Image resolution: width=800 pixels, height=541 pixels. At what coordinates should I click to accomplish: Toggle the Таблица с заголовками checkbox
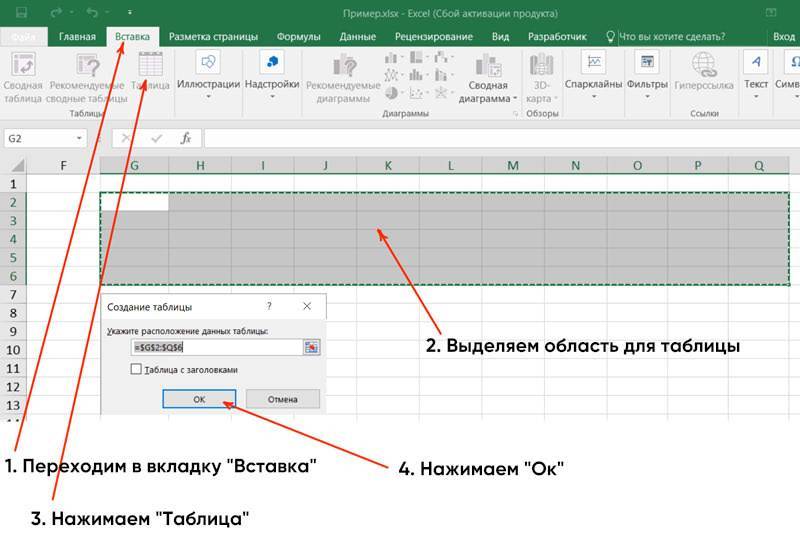pos(136,369)
